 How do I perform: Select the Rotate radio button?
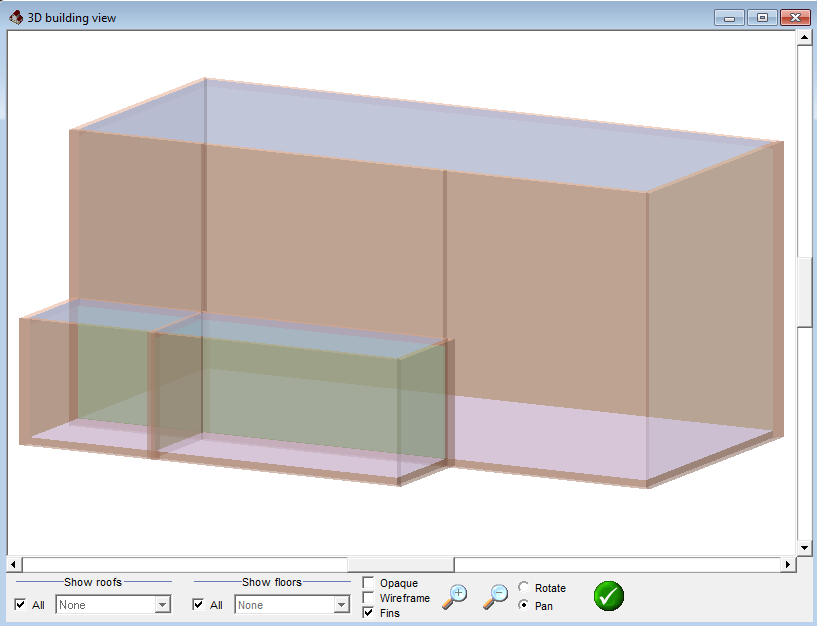tap(524, 587)
